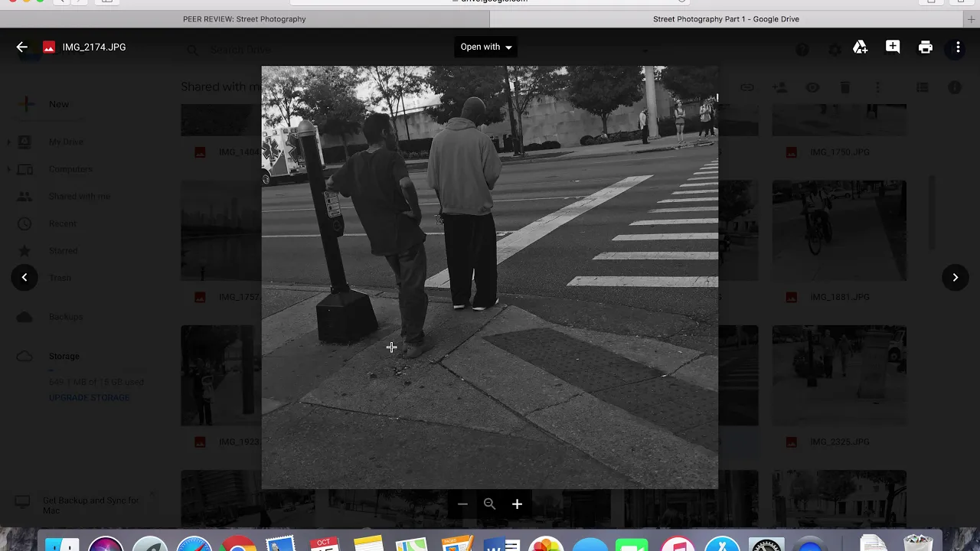This screenshot has width=980, height=551.
Task: Open Finder from the dock
Action: coord(62,544)
